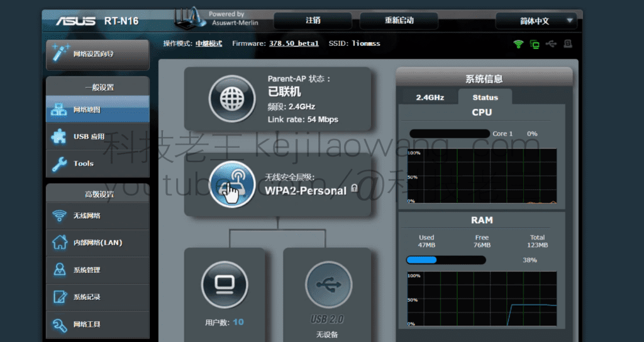
Task: Click the green Wi-Fi status icon
Action: tap(518, 44)
